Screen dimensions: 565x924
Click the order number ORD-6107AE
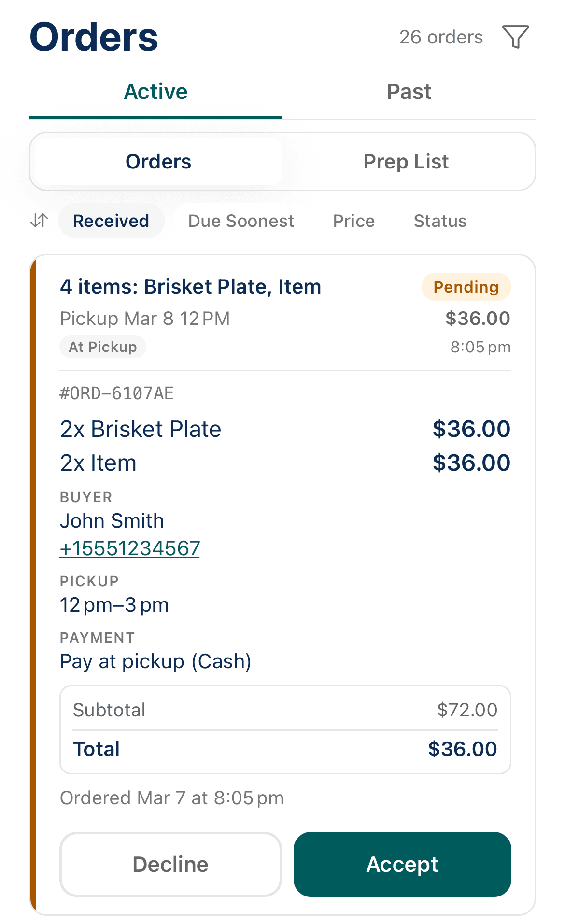click(116, 393)
